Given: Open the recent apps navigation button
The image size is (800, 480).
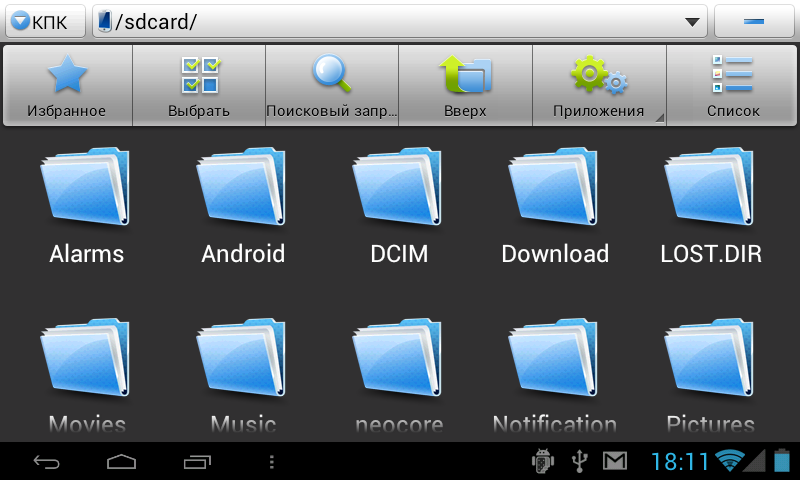Looking at the screenshot, I should coord(197,462).
